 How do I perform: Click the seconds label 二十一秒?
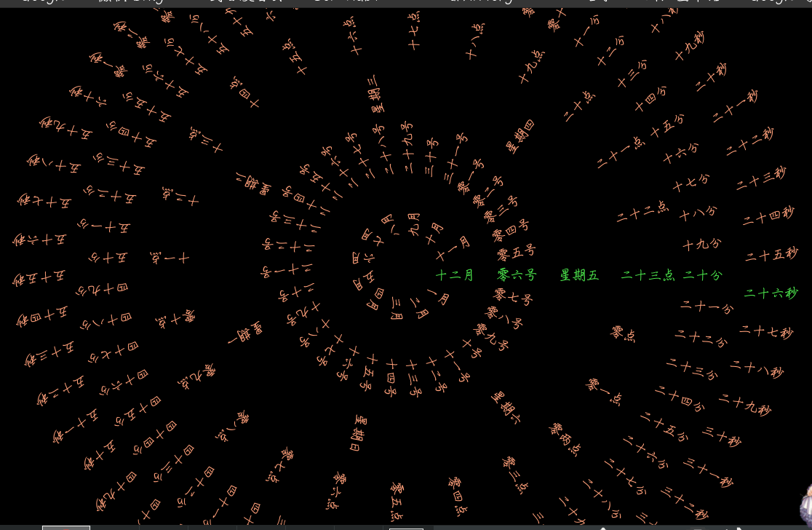(734, 106)
